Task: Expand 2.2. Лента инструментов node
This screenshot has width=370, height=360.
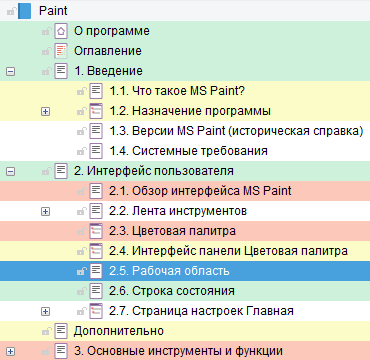Action: coord(45,211)
